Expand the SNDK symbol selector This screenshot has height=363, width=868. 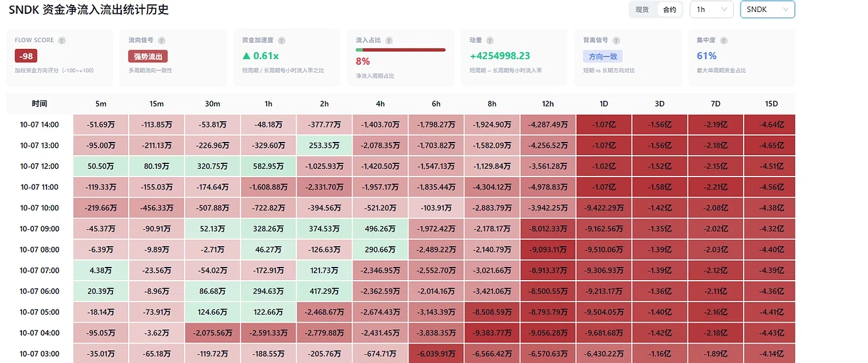(x=768, y=9)
